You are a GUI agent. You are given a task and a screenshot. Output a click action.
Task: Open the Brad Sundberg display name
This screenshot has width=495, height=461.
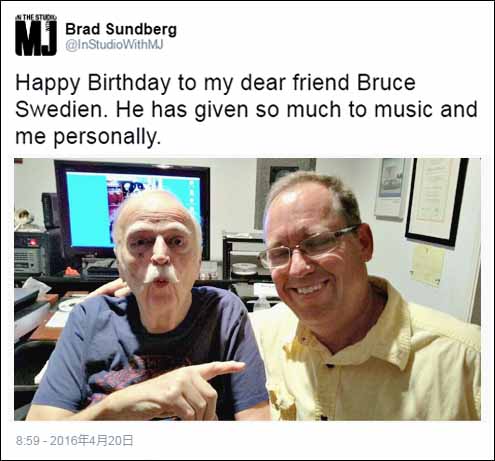click(121, 29)
